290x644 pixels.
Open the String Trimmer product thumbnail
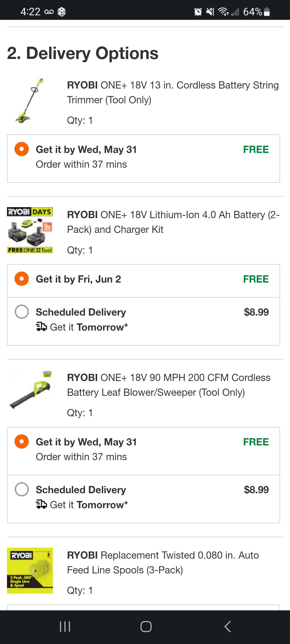[x=30, y=101]
